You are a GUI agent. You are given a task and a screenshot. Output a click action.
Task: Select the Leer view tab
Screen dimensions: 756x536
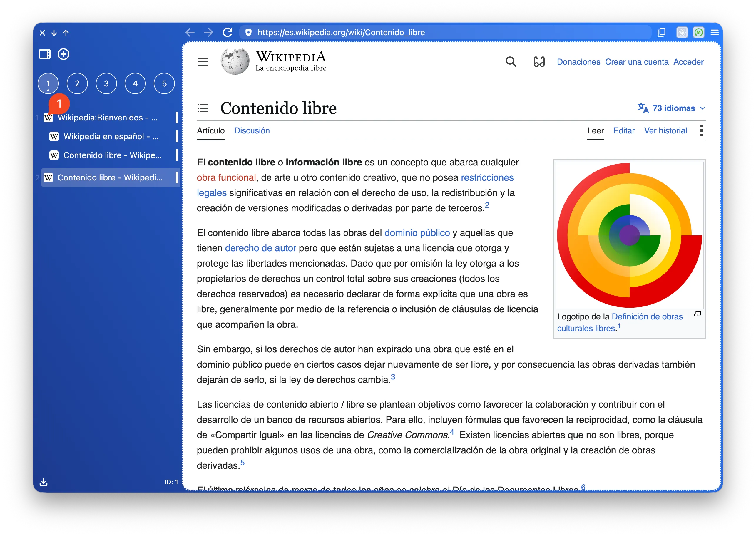pos(595,131)
